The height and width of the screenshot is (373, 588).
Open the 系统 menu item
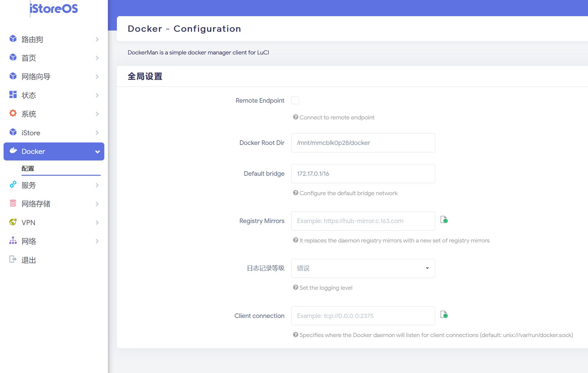(x=54, y=114)
